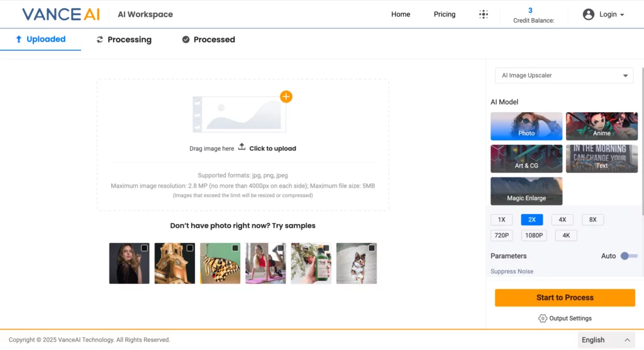Check the clock tower sample checkbox

pyautogui.click(x=190, y=248)
